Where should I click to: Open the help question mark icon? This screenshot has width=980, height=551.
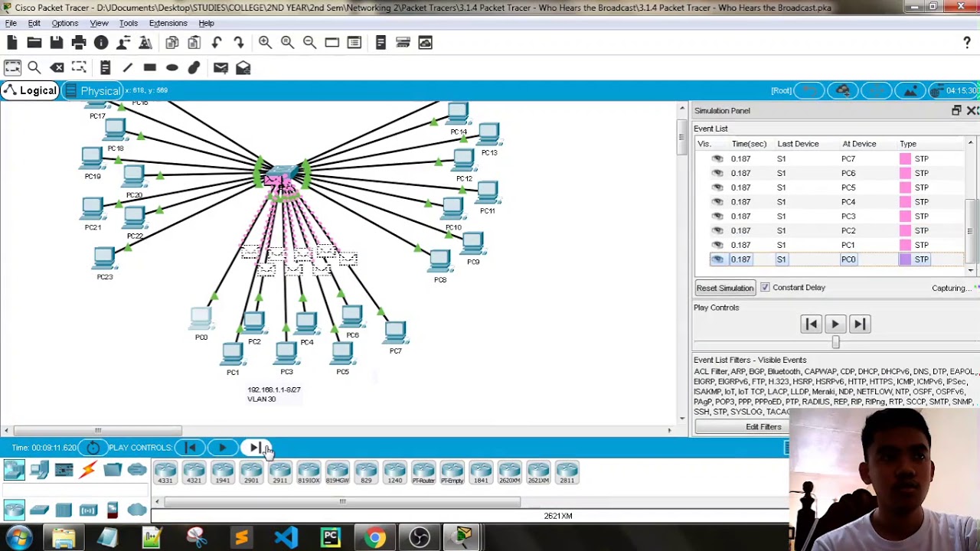[x=967, y=43]
